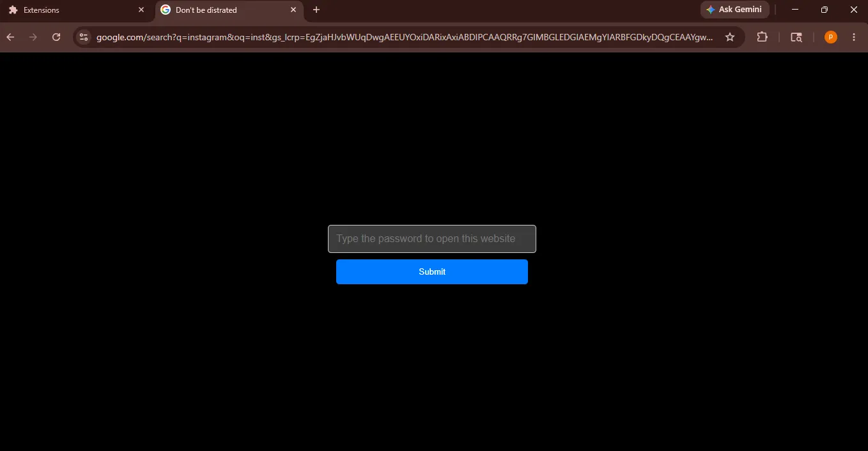Go forward with the forward arrow
This screenshot has width=868, height=451.
33,37
